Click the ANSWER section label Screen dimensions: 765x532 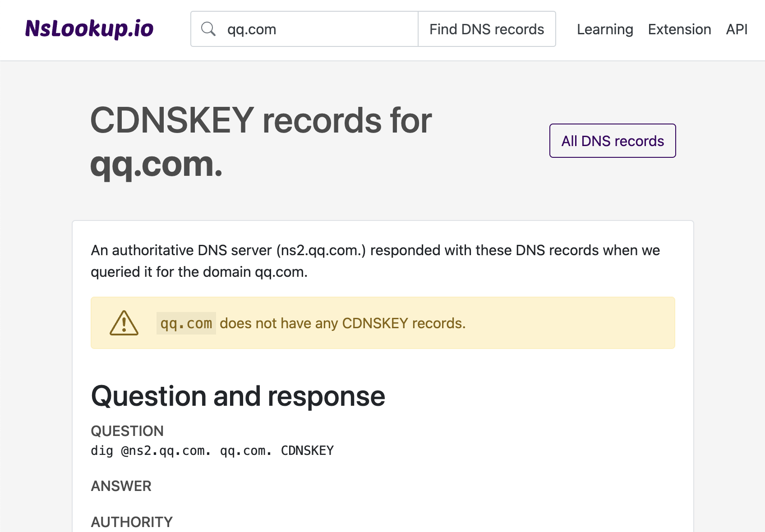click(x=121, y=486)
